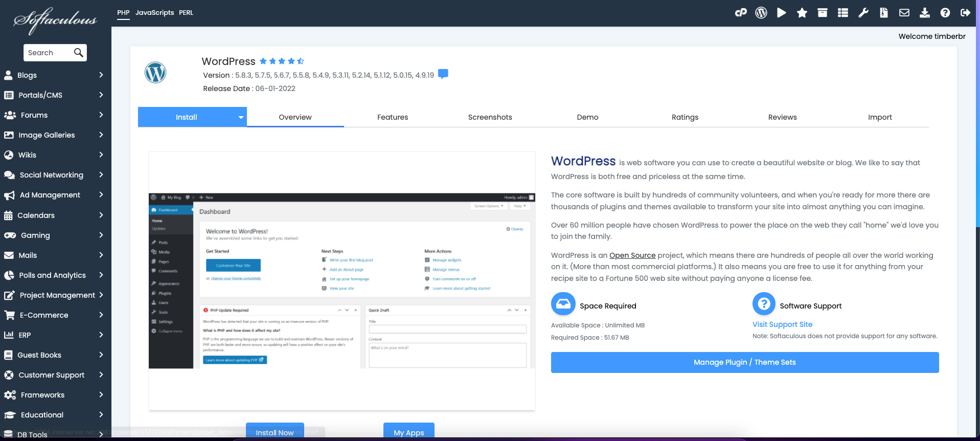Viewport: 980px width, 441px height.
Task: Switch to the JavaScripts tab
Action: [154, 13]
